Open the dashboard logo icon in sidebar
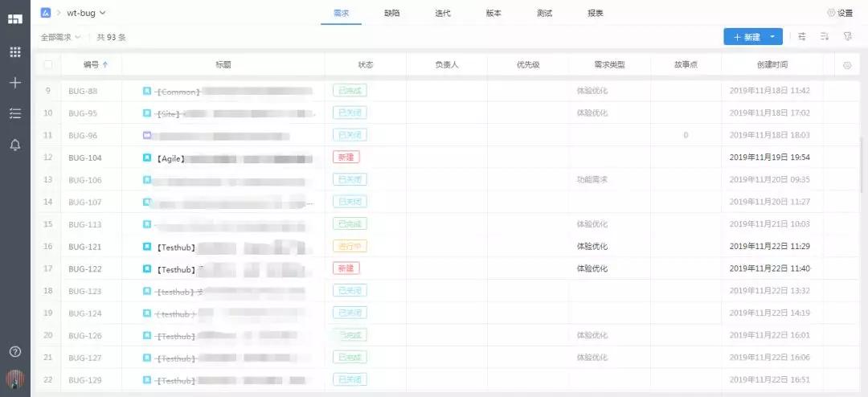The width and height of the screenshot is (868, 397). click(15, 18)
